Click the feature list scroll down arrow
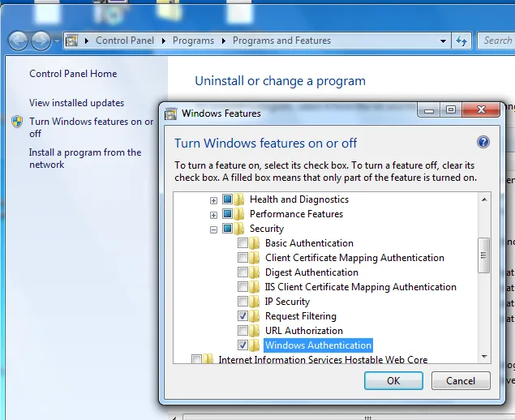 click(x=484, y=357)
